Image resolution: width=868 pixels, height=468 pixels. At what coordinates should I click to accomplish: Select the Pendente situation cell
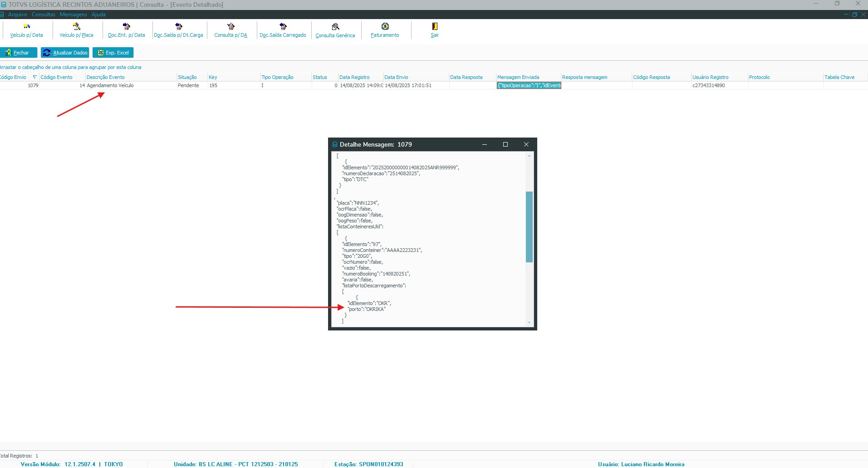pyautogui.click(x=192, y=85)
